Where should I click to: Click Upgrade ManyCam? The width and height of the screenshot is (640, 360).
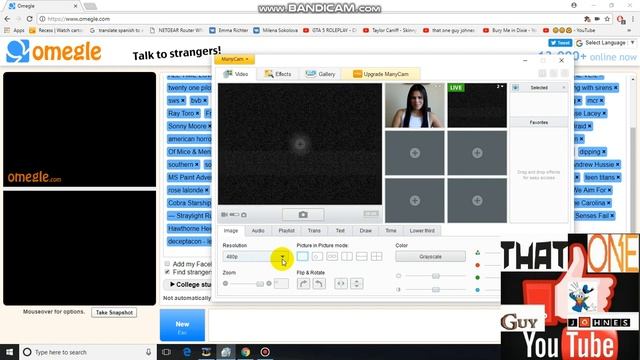pos(380,74)
